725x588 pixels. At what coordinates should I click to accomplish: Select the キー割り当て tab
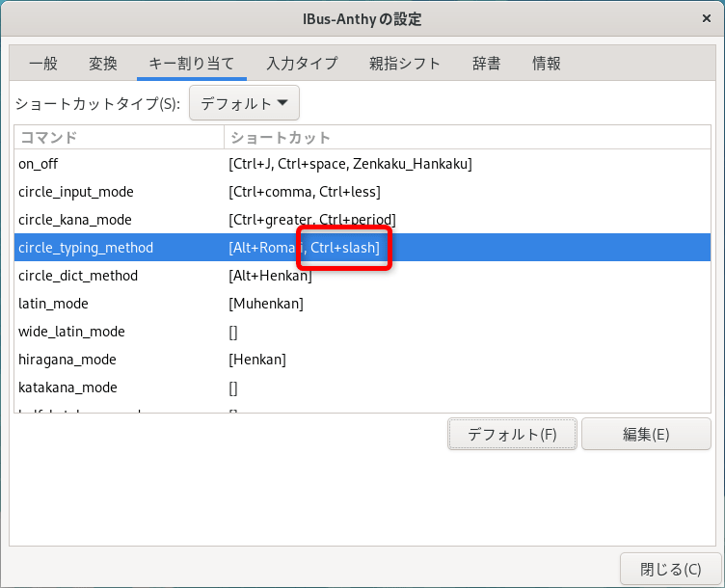click(192, 64)
